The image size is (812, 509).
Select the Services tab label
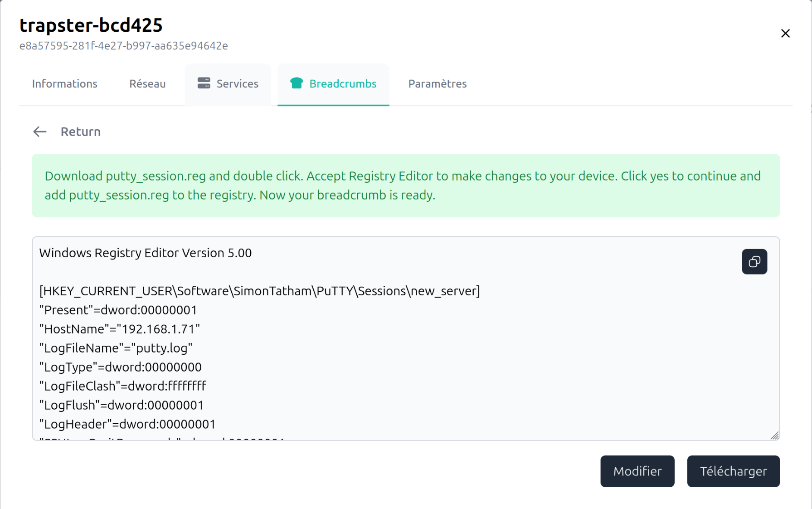tap(237, 84)
